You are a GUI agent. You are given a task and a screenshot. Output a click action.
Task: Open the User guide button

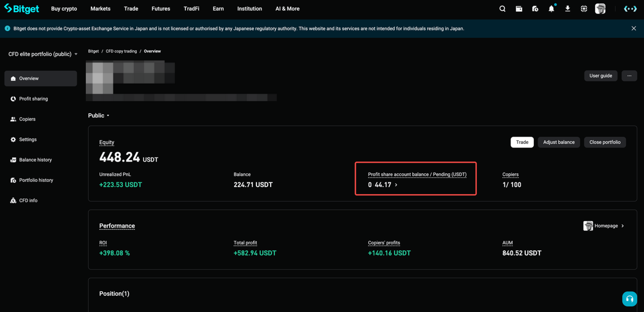click(x=601, y=76)
